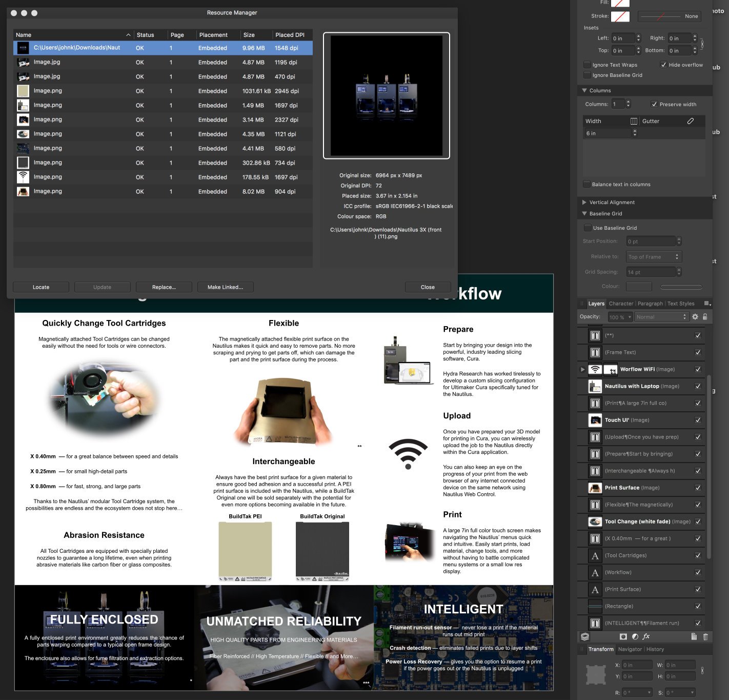Click the 734 dpi Image.png dark thumbnail
Viewport: 729px width, 700px height.
pyautogui.click(x=23, y=163)
